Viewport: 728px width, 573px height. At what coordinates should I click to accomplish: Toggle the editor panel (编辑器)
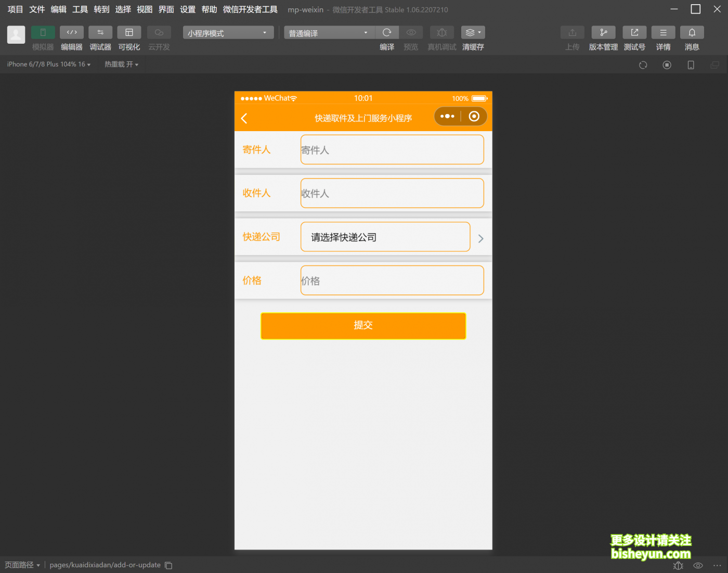(x=72, y=32)
